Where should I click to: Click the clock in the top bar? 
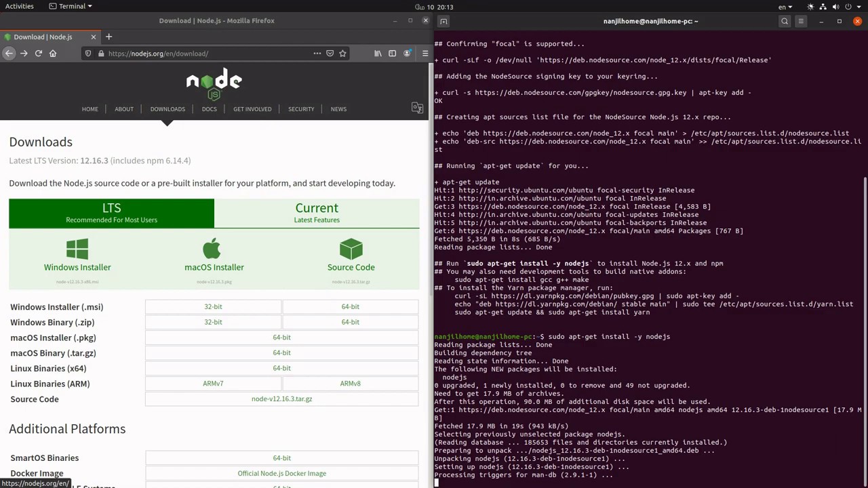[x=435, y=7]
